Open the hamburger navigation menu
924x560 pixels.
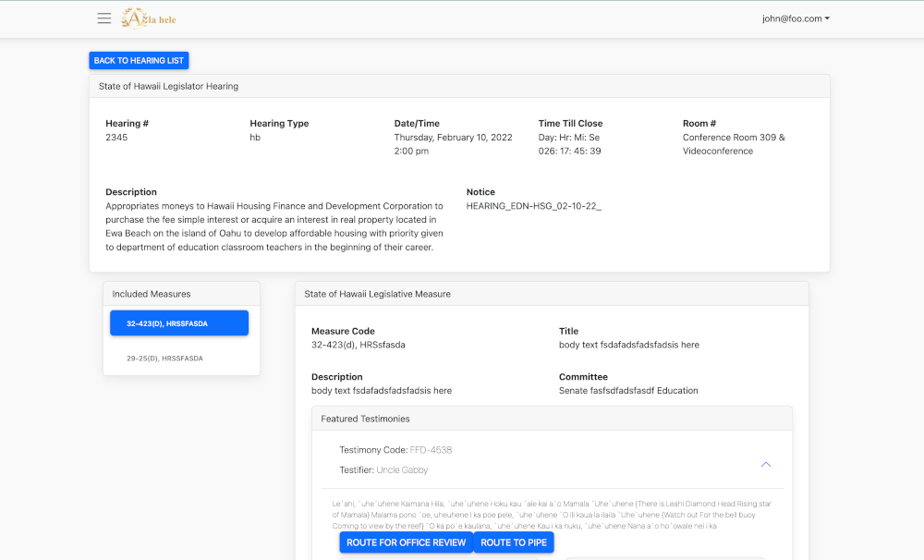pos(103,18)
